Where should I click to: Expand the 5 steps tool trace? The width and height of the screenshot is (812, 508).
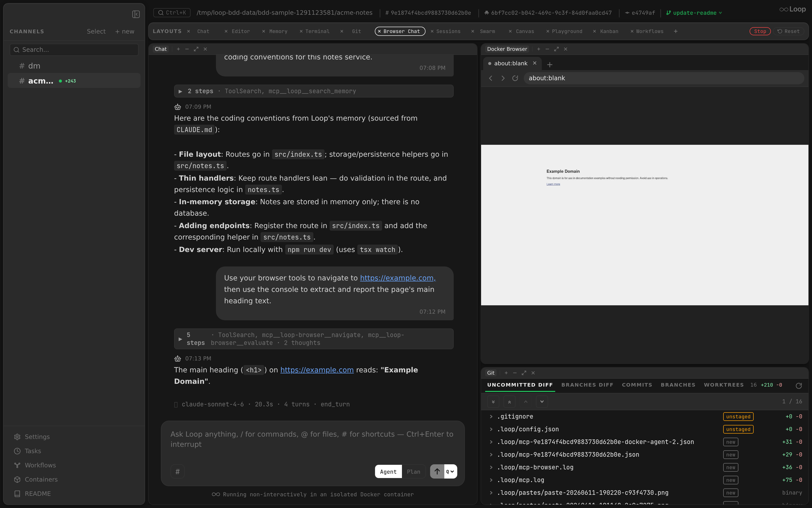(x=314, y=339)
